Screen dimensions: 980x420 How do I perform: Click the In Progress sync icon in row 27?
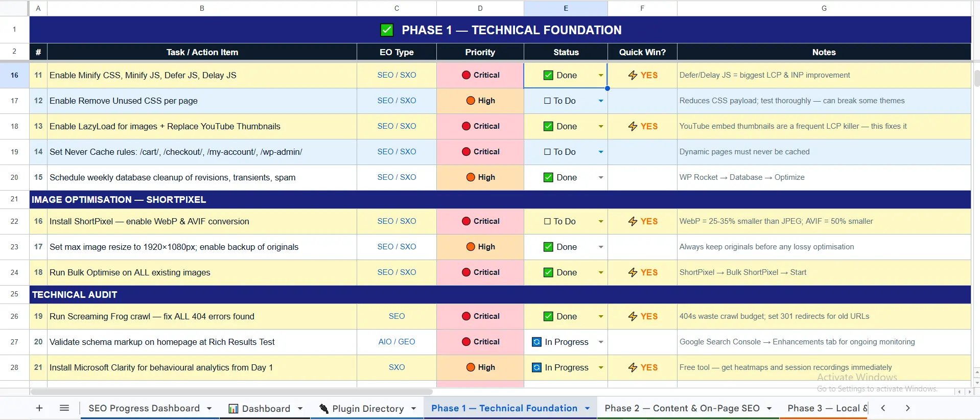coord(536,342)
